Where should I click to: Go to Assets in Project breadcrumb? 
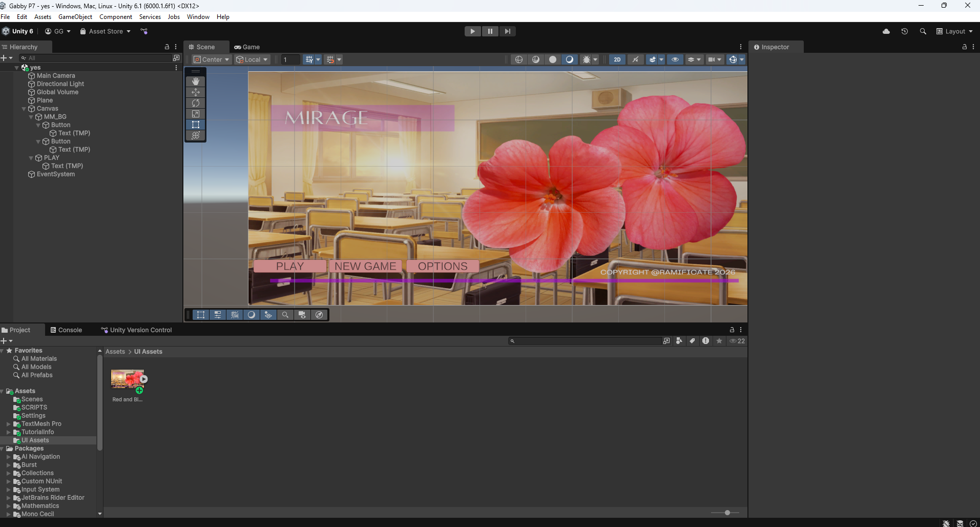pos(115,352)
